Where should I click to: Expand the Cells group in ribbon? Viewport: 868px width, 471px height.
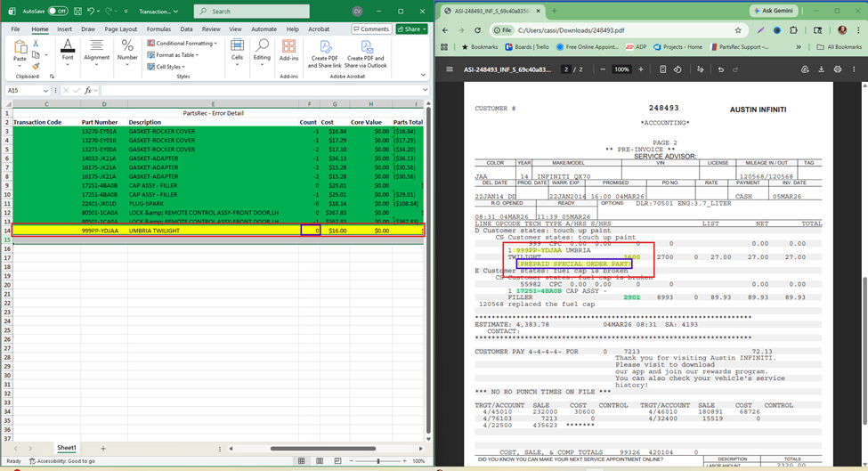237,53
